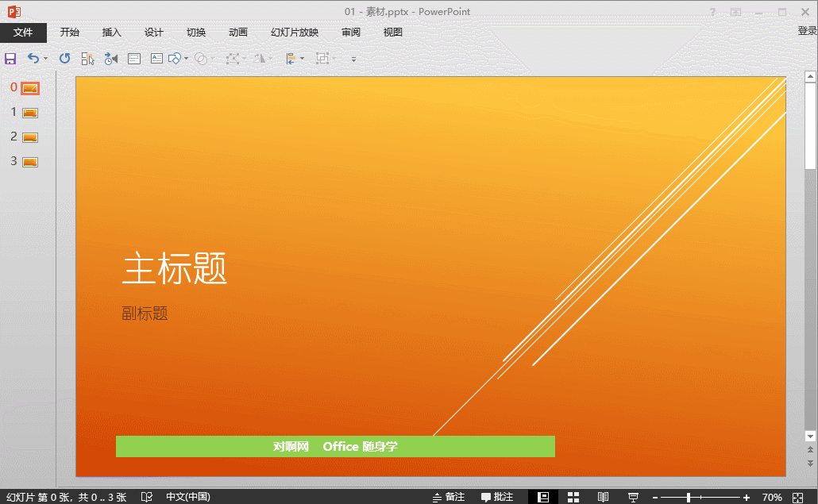The image size is (818, 504).
Task: Click the vertical scrollbar down arrow
Action: pos(810,437)
